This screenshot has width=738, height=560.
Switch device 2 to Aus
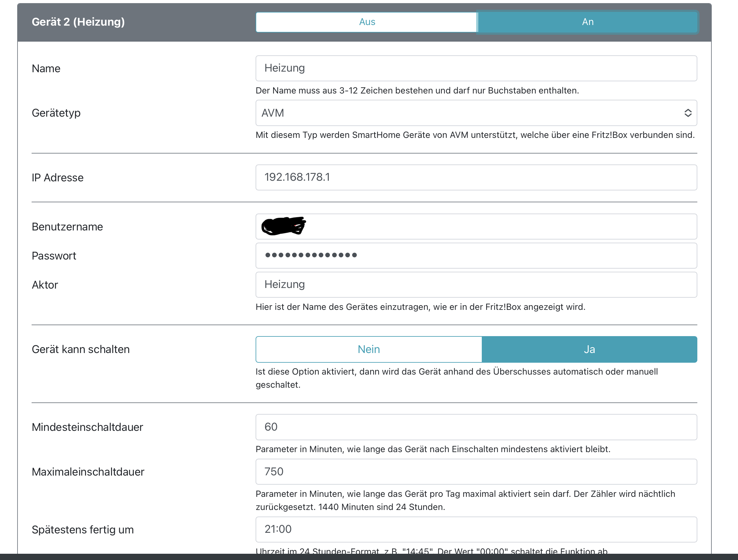[x=366, y=22]
